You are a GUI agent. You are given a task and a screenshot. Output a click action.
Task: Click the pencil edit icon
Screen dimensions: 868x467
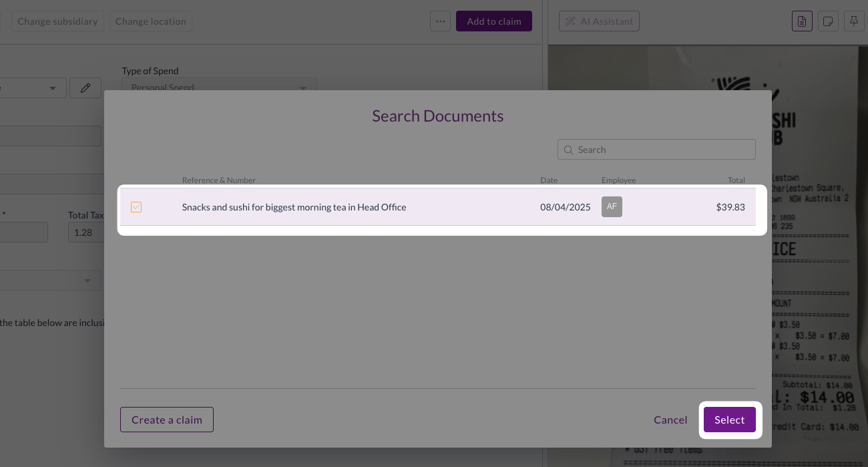85,88
